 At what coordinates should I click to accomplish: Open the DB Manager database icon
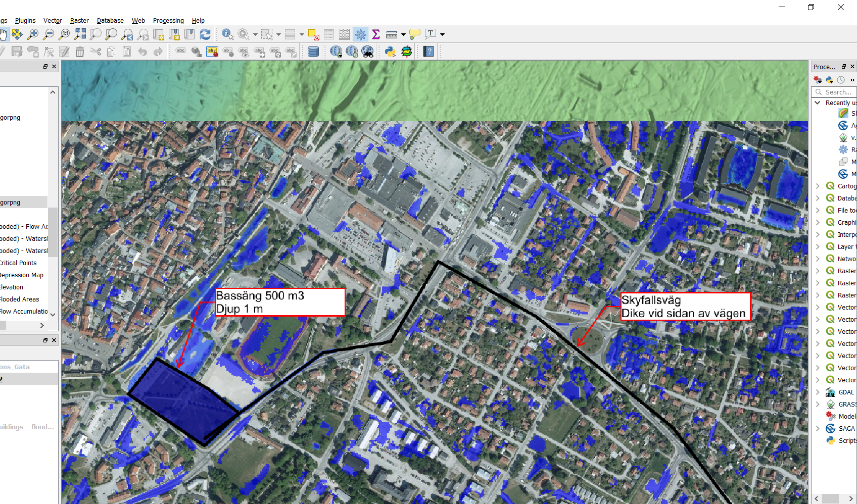click(313, 52)
